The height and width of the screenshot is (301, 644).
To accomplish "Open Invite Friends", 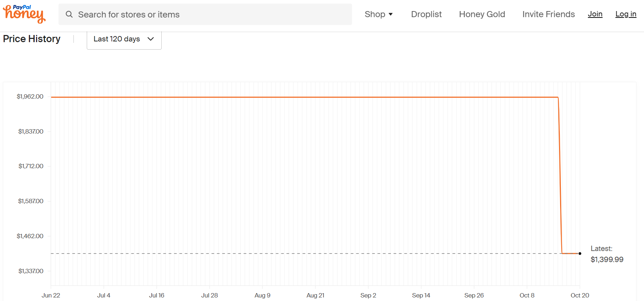I will 549,14.
